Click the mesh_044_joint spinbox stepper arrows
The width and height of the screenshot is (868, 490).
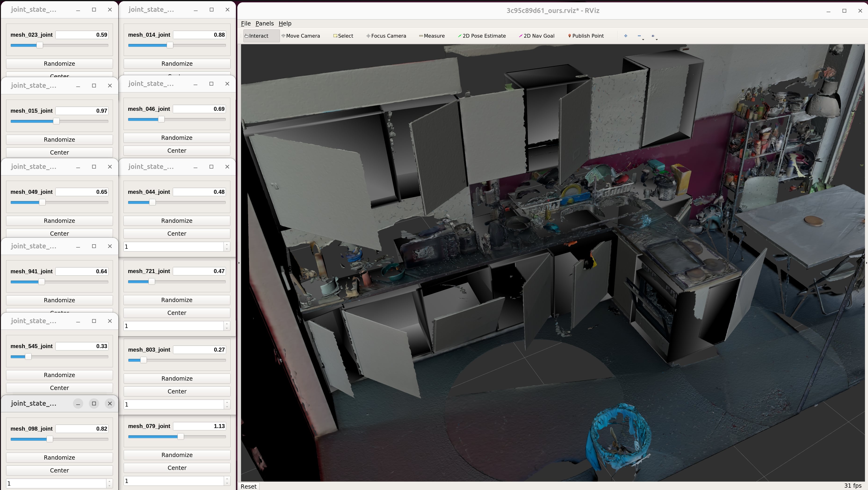(x=227, y=246)
